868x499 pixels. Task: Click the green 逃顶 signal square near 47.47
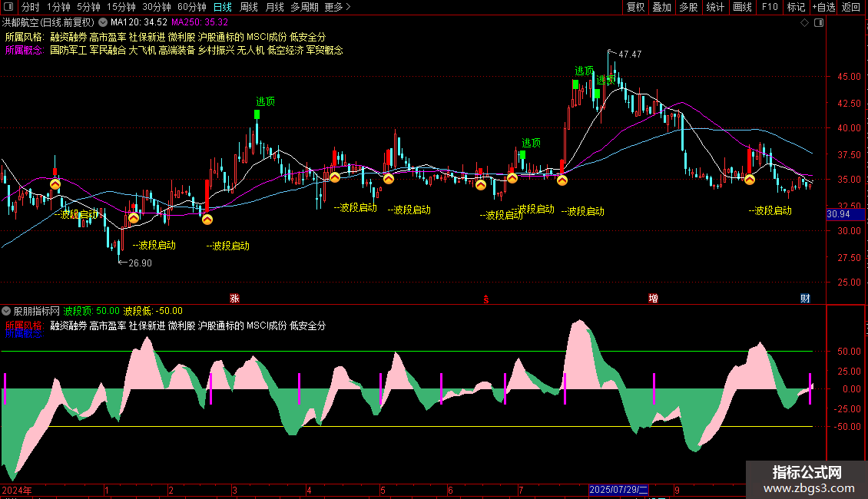pyautogui.click(x=597, y=94)
